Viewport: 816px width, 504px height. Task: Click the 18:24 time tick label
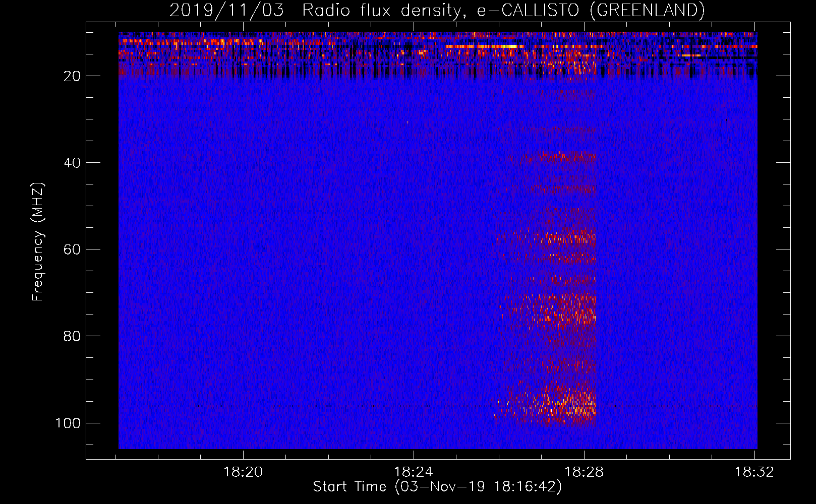coord(414,472)
